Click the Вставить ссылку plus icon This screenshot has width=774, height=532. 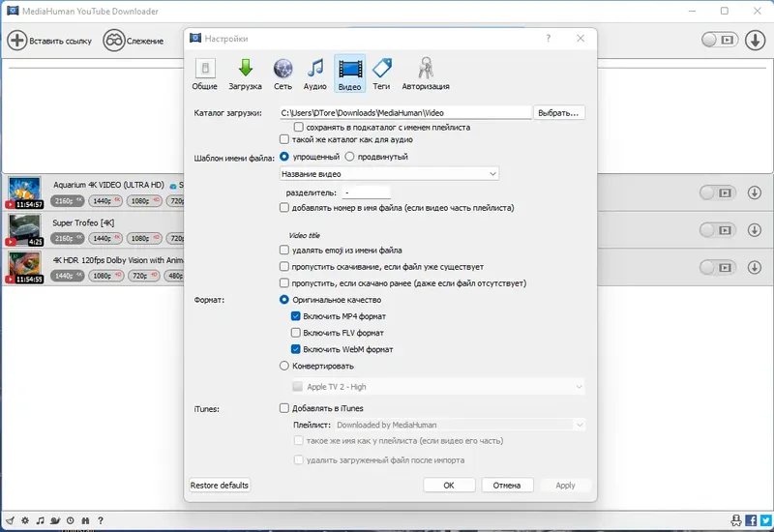tap(16, 41)
